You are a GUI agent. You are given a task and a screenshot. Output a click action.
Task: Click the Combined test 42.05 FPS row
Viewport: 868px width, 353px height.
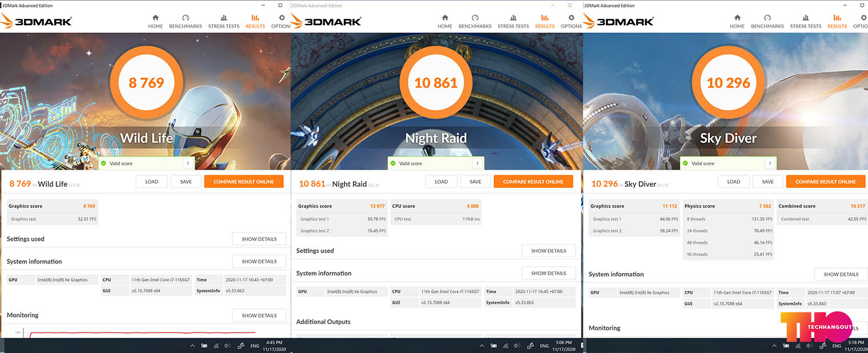point(821,219)
